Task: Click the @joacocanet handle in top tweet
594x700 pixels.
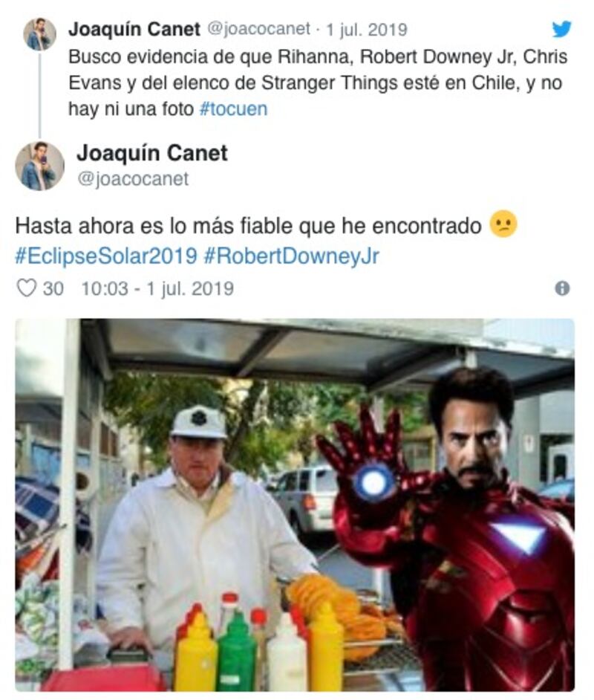Action: coord(258,29)
